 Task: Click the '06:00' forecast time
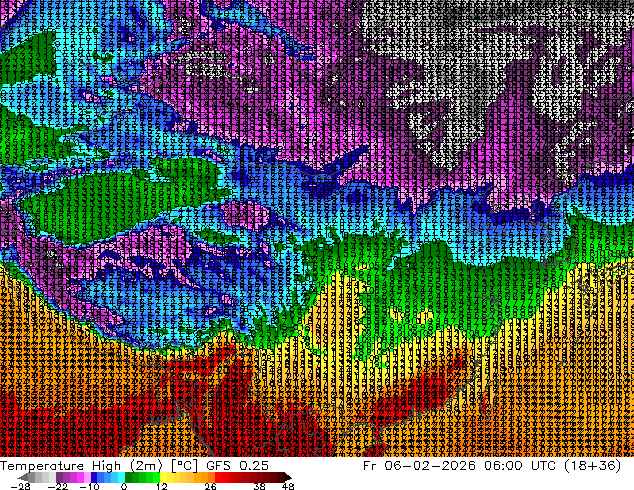504,466
